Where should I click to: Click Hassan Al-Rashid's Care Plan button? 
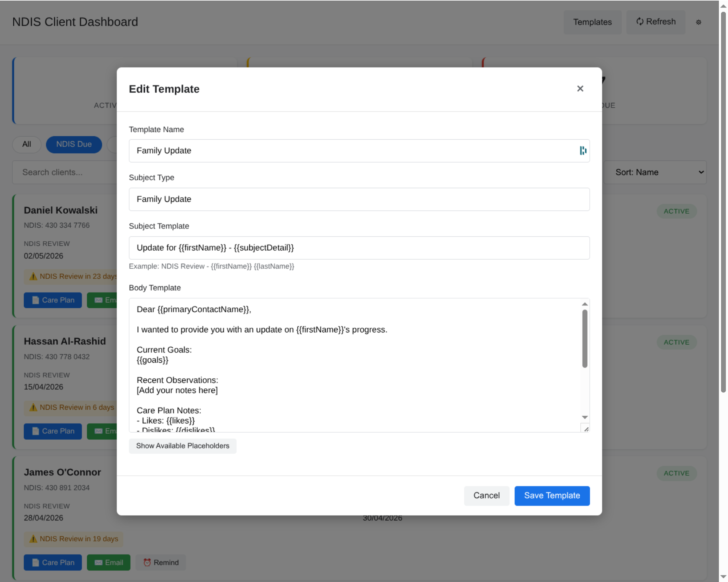point(53,431)
